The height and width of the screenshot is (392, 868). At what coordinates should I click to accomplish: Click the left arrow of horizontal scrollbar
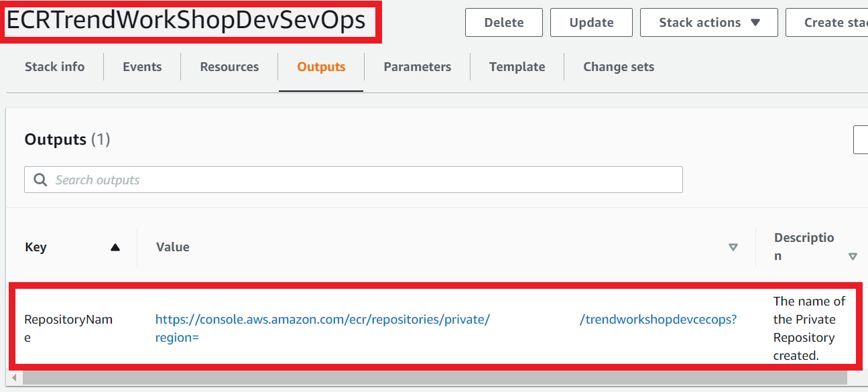(15, 377)
